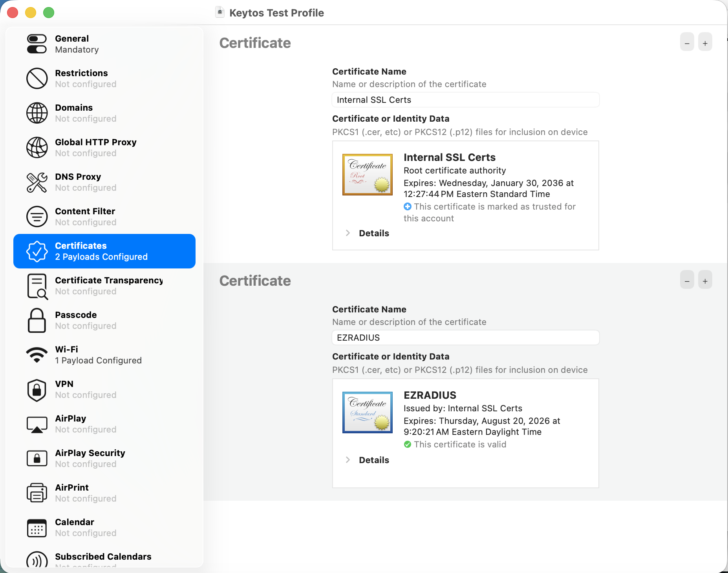
Task: Select the Calendar grid icon
Action: tap(37, 528)
